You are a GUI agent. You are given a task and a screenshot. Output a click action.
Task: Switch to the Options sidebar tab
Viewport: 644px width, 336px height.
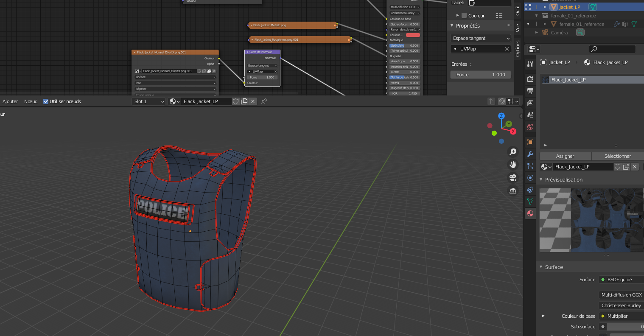(x=518, y=49)
